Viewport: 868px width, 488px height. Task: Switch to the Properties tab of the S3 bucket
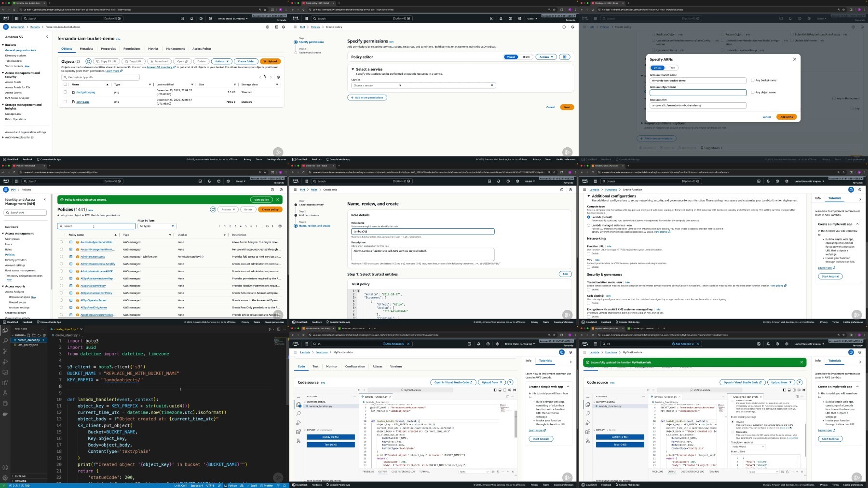tap(108, 49)
